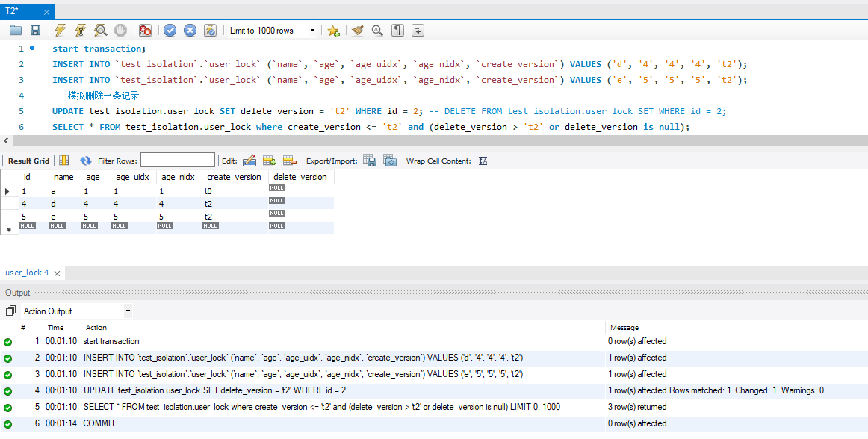Save the script to file
Viewport: 868px width, 439px height.
click(35, 31)
